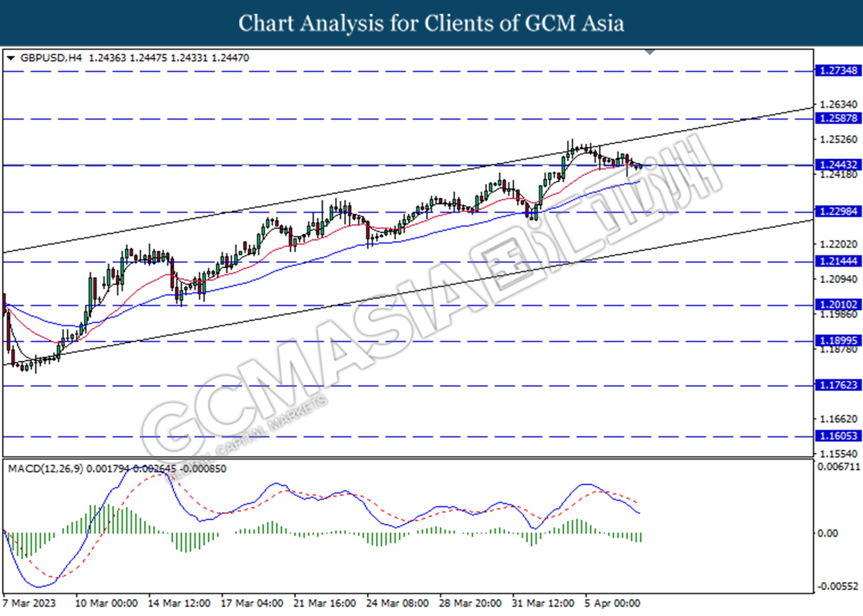
Task: Select the 1.22984 price level label
Action: pos(838,211)
